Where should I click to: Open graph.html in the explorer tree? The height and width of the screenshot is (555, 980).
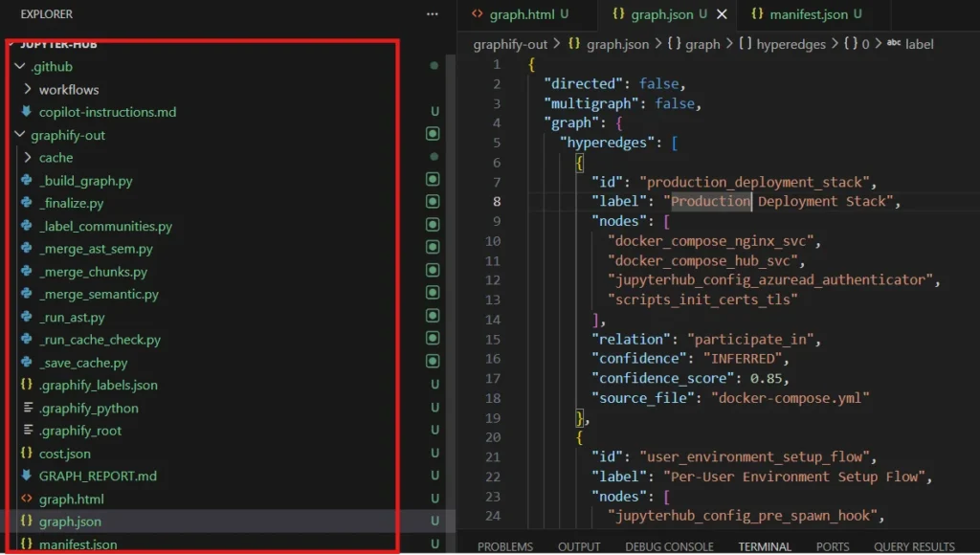point(71,499)
